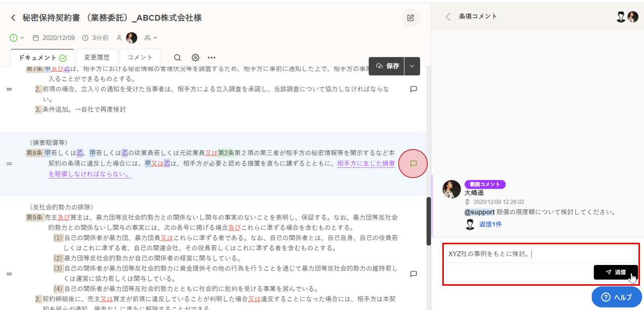
Task: Go back from the 条項コメント panel
Action: pos(447,17)
